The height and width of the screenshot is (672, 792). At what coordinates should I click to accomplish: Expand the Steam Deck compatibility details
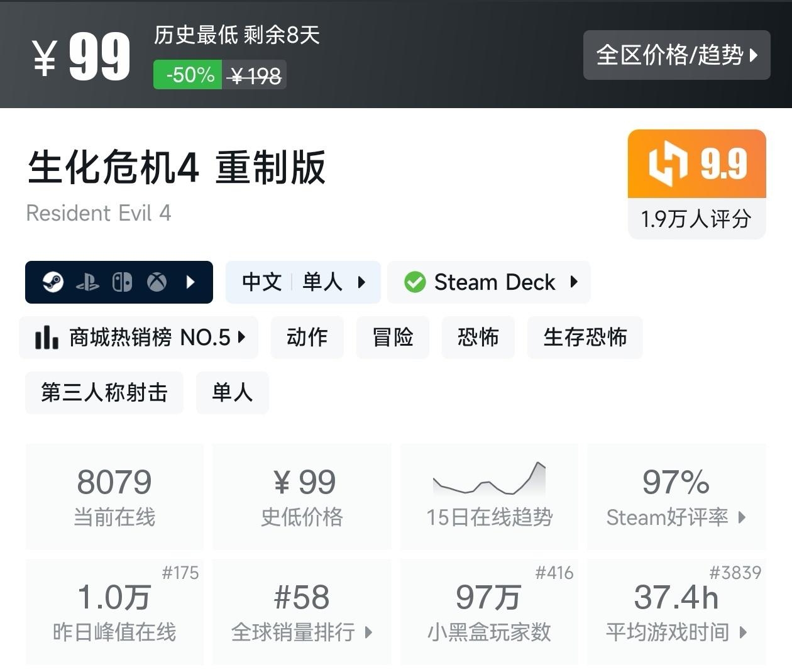(x=489, y=282)
